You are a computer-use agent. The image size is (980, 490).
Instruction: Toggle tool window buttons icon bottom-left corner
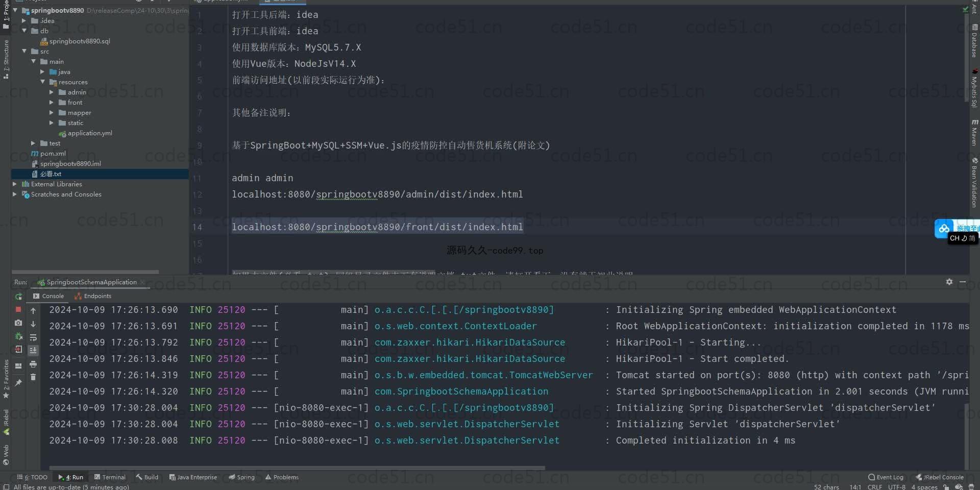(x=6, y=487)
